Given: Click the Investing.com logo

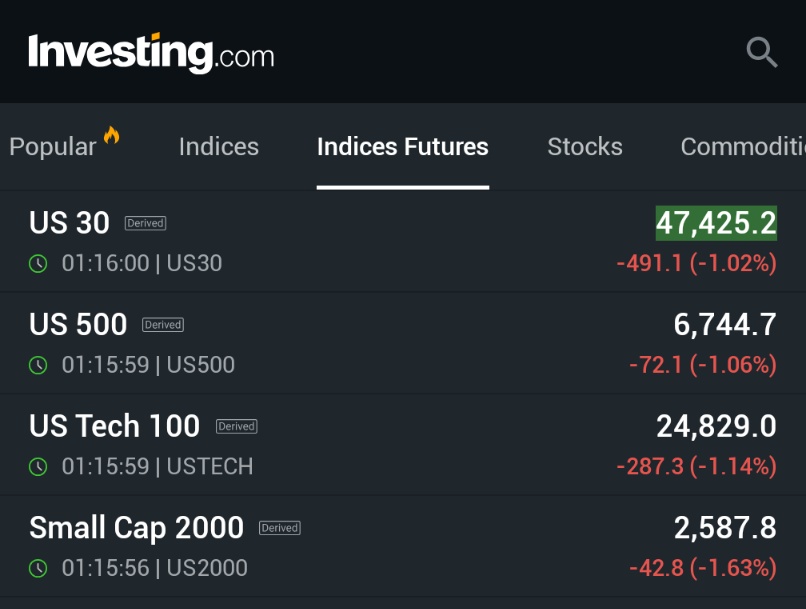Looking at the screenshot, I should pos(151,52).
